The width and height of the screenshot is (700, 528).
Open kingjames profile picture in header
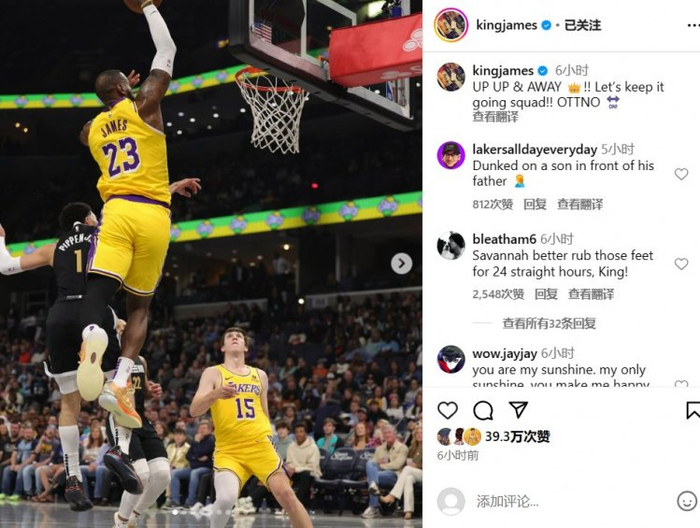(x=451, y=25)
